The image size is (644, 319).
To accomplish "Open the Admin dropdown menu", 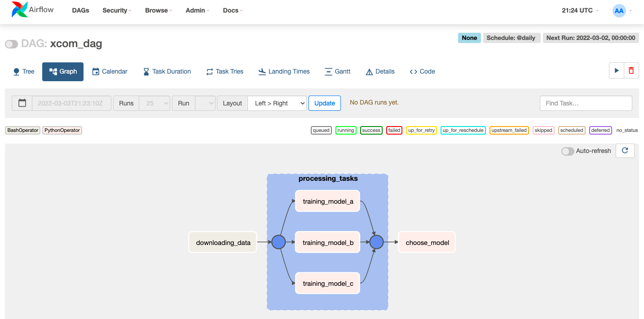I will pos(198,10).
